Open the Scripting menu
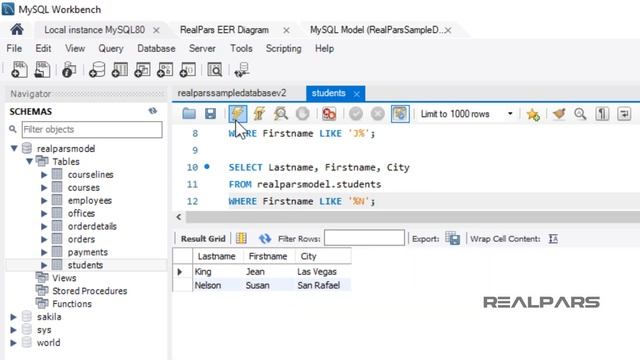Image resolution: width=640 pixels, height=360 pixels. pyautogui.click(x=283, y=48)
